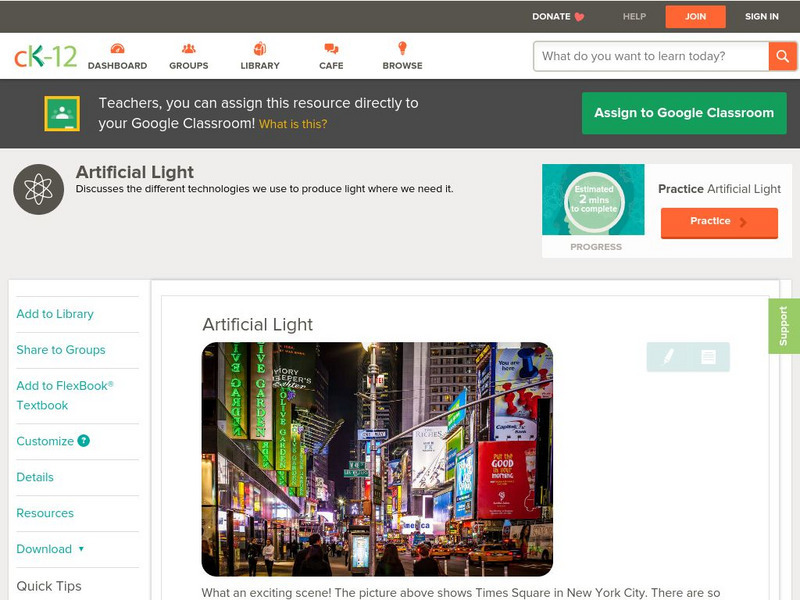This screenshot has width=800, height=600.
Task: Click the Customize help question mark icon
Action: click(x=83, y=441)
